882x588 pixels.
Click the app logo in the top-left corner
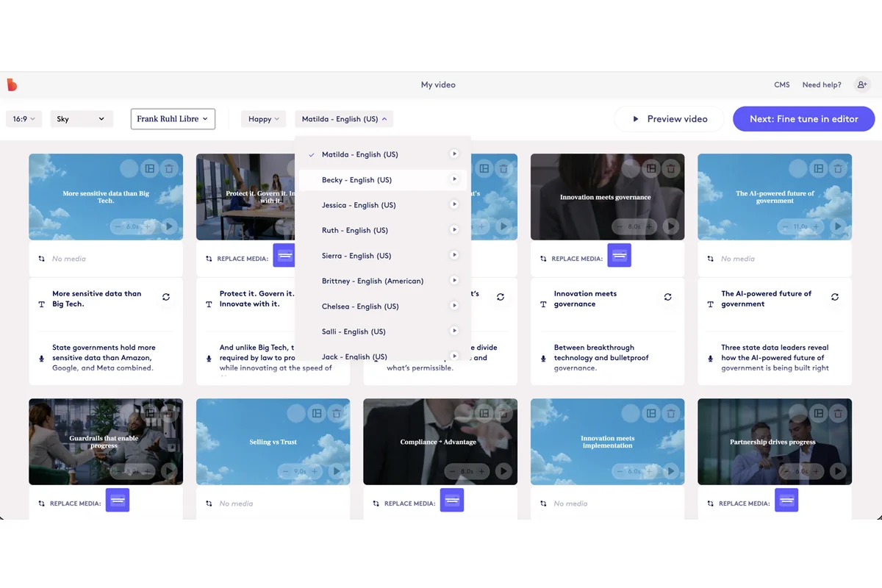pyautogui.click(x=12, y=85)
